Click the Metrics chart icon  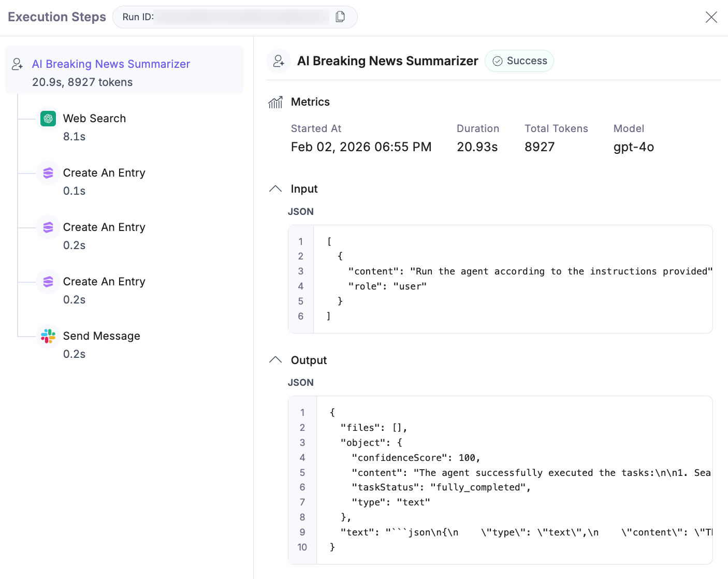pos(275,102)
